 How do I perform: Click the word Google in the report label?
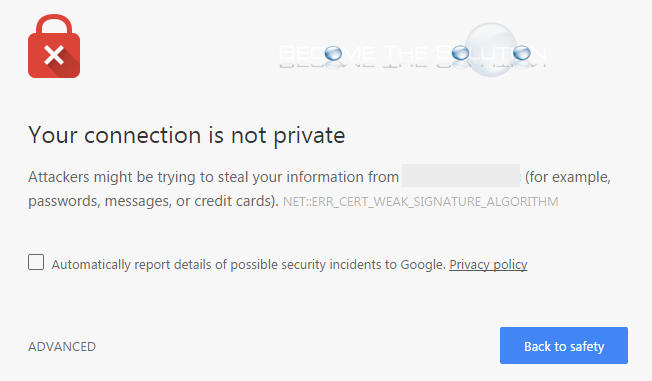pos(423,265)
